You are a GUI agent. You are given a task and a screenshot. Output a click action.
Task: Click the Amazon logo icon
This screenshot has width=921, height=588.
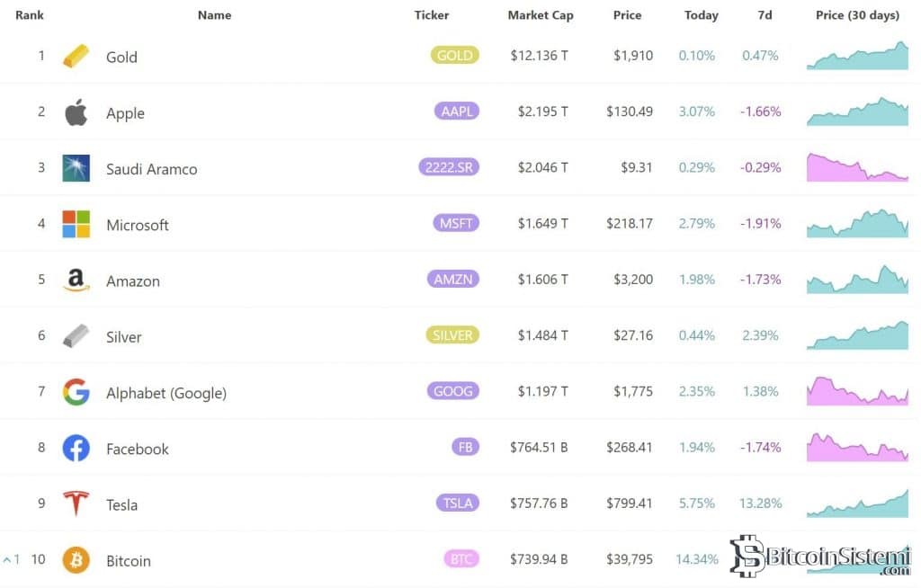76,281
